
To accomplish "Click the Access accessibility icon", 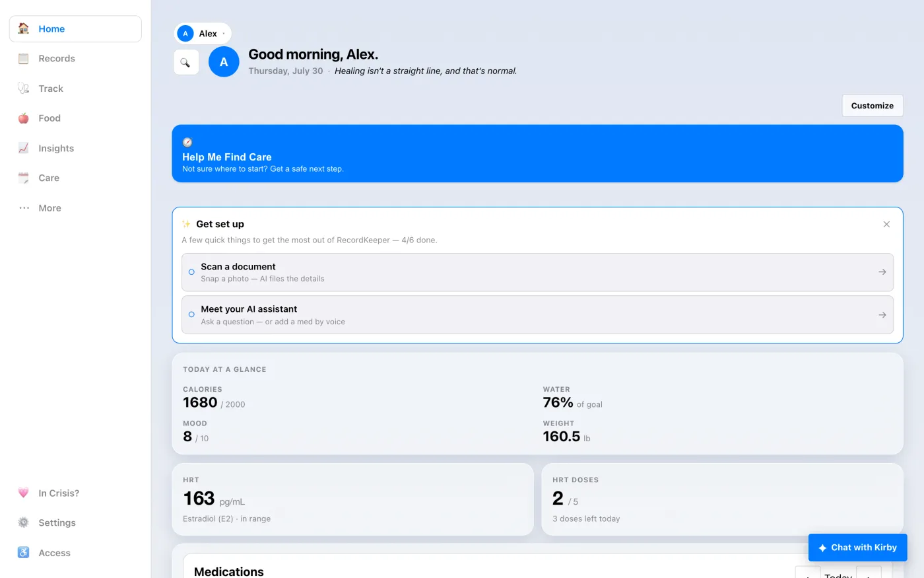I will pyautogui.click(x=24, y=553).
